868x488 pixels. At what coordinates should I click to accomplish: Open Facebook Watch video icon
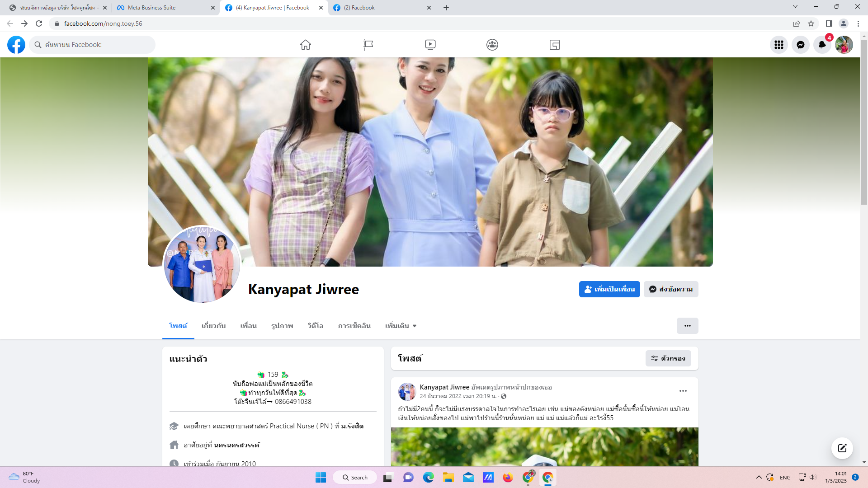click(430, 45)
